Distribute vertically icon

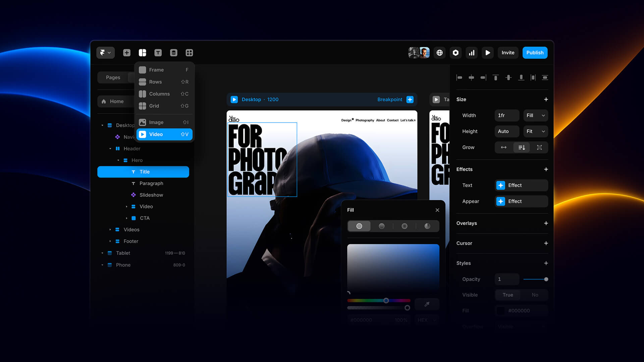point(545,77)
